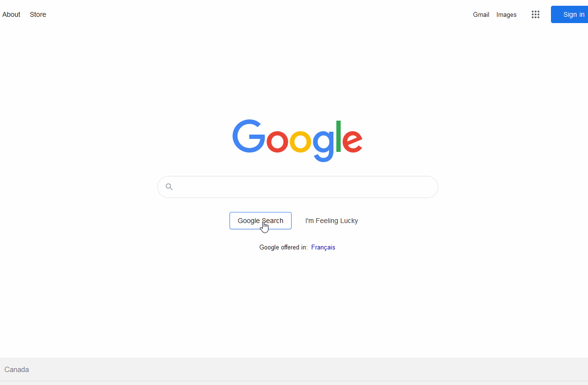Screen dimensions: 588x385
Task: Click the Google logo
Action: tap(297, 140)
